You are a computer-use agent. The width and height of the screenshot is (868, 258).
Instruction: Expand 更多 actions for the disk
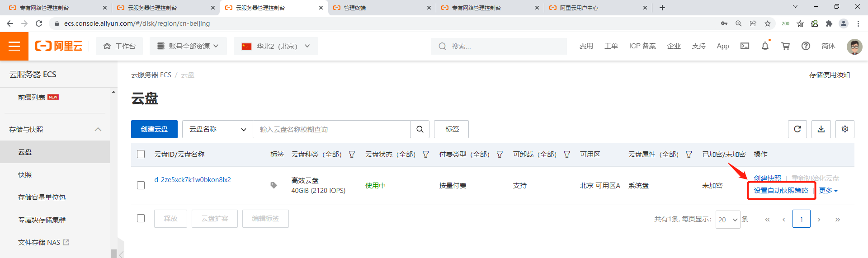click(828, 191)
